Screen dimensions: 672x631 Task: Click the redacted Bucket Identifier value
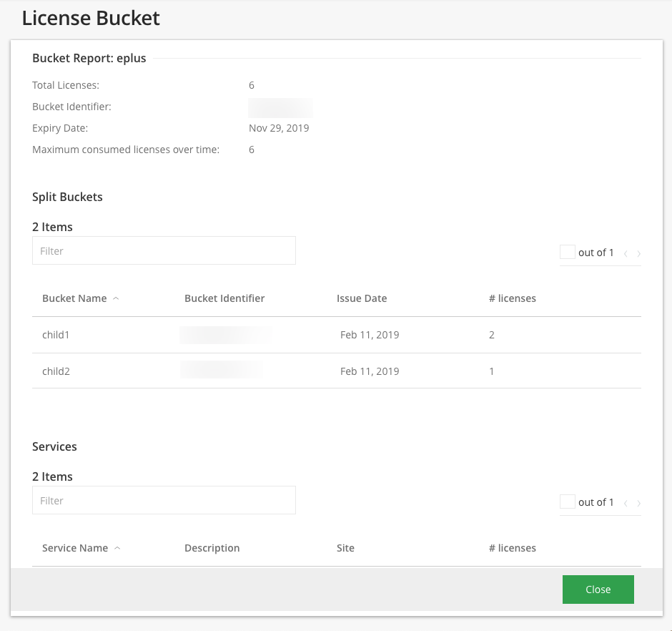coord(280,107)
